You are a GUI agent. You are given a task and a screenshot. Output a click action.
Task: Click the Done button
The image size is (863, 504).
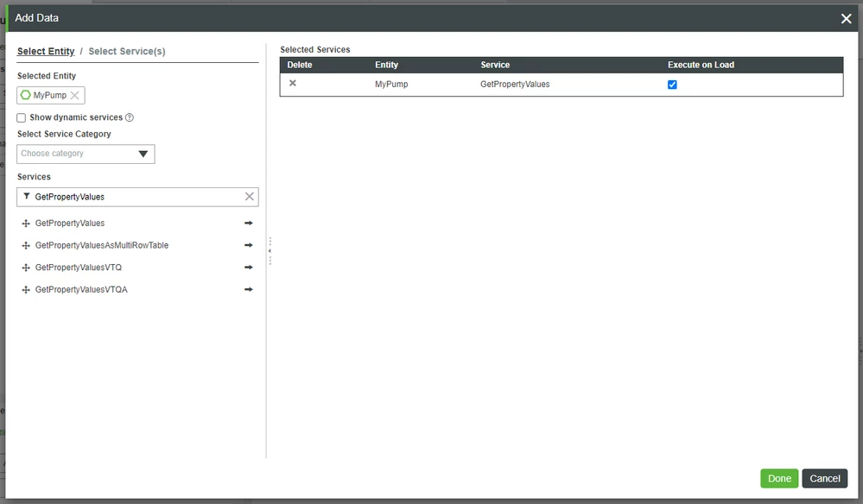click(778, 478)
